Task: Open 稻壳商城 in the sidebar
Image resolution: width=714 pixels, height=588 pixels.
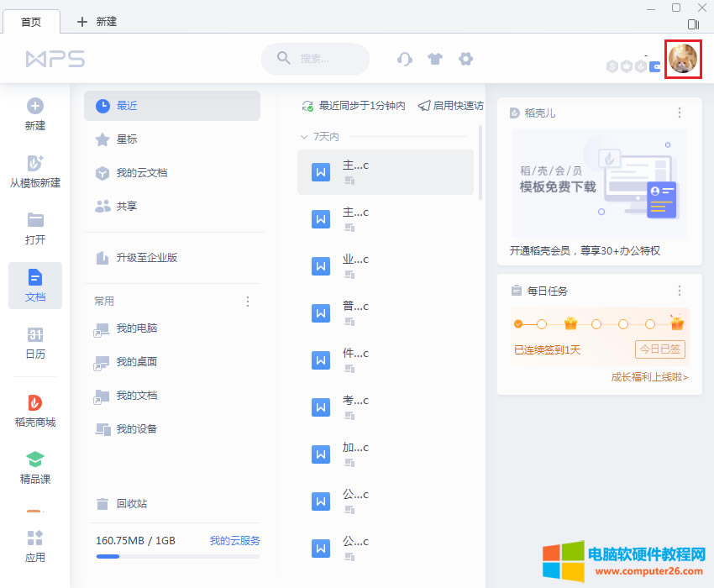Action: click(35, 411)
